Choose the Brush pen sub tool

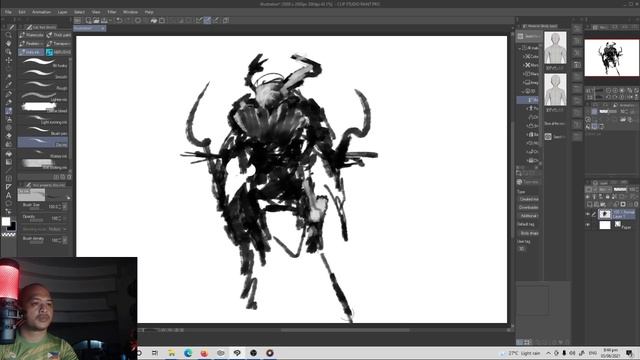pos(43,131)
